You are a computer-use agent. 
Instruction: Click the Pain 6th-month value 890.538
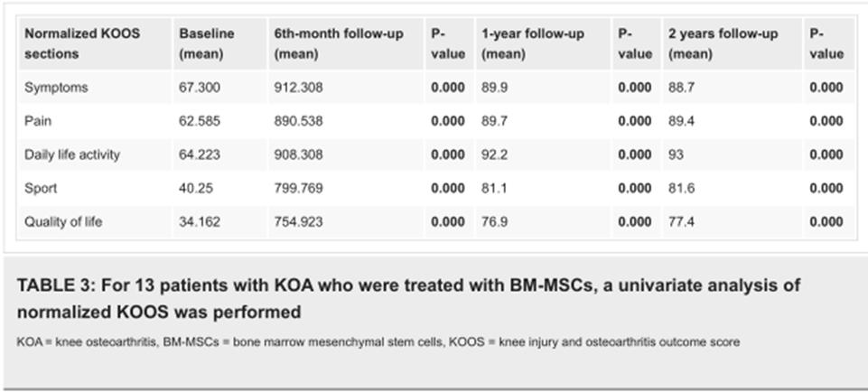(x=298, y=121)
